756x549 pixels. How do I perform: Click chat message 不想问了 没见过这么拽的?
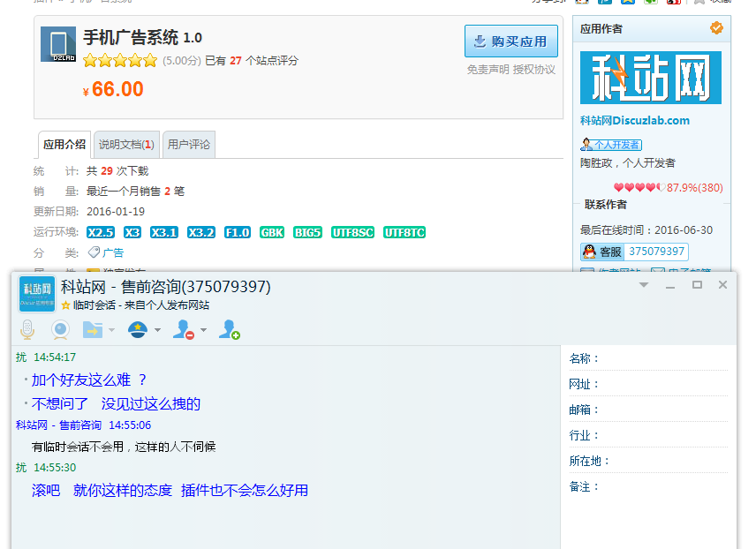point(116,404)
